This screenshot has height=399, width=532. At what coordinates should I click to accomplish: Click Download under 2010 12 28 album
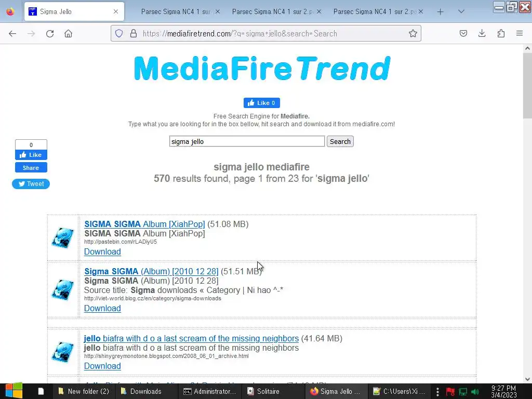tap(102, 309)
